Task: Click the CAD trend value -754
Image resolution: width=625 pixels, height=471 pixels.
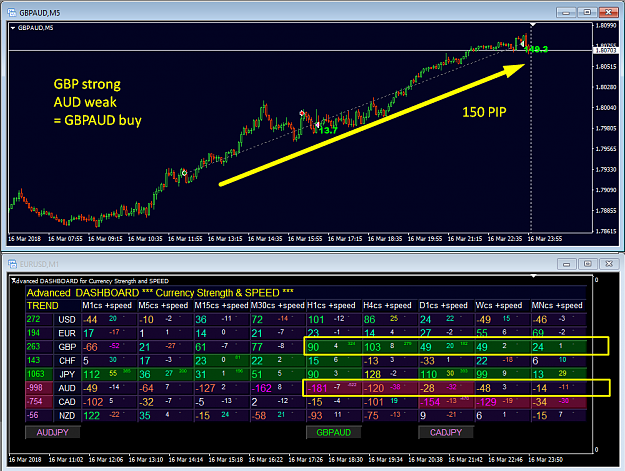Action: point(34,401)
